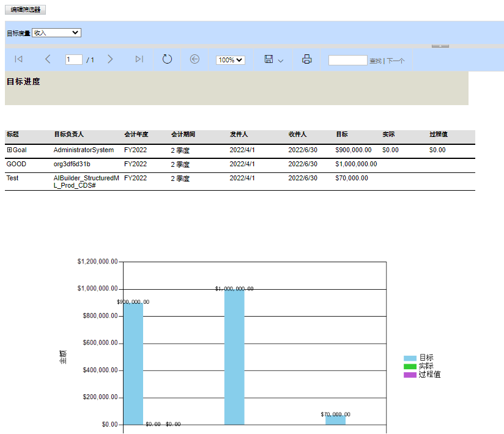Jump to last report page

[x=139, y=59]
